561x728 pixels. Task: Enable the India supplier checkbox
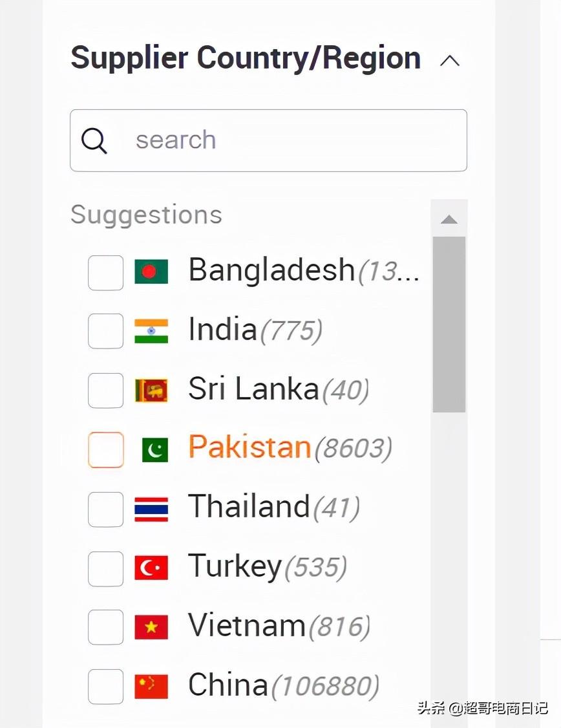pos(105,331)
